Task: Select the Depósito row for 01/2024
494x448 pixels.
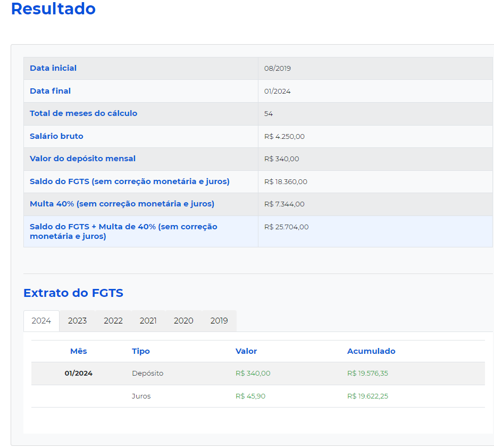Action: point(147,373)
